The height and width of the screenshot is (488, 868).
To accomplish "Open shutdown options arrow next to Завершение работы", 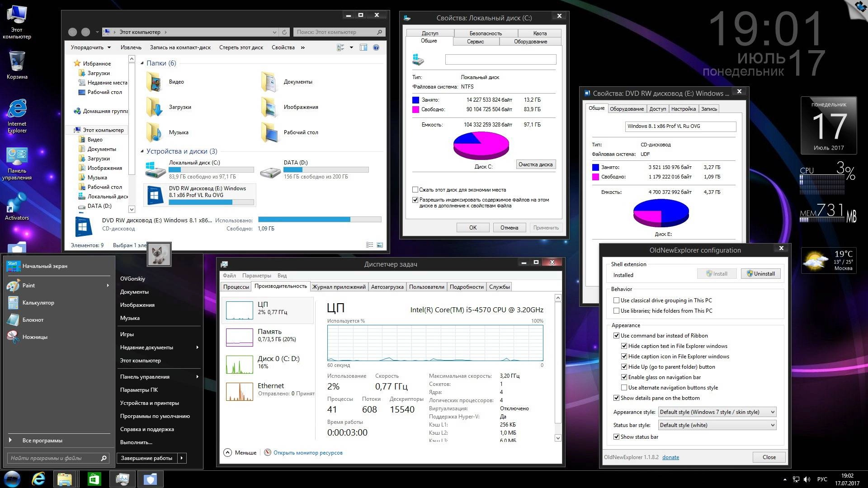I will [x=182, y=458].
